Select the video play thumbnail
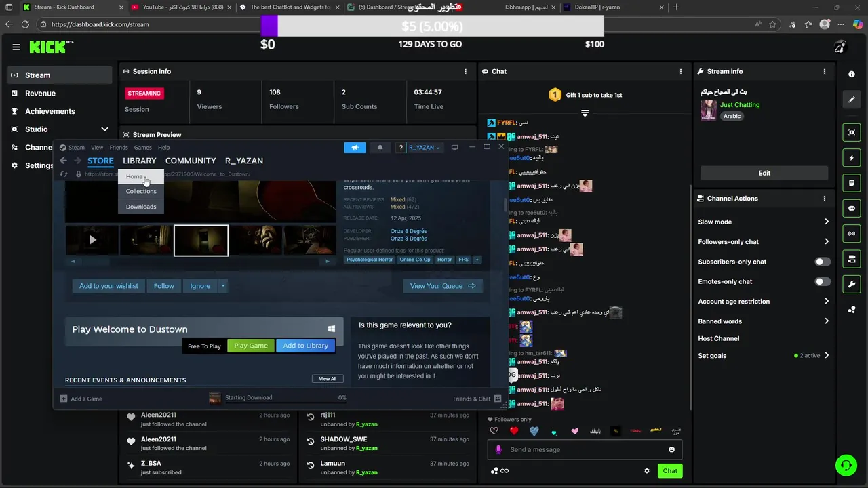Screen dimensions: 868x488 pos(92,240)
